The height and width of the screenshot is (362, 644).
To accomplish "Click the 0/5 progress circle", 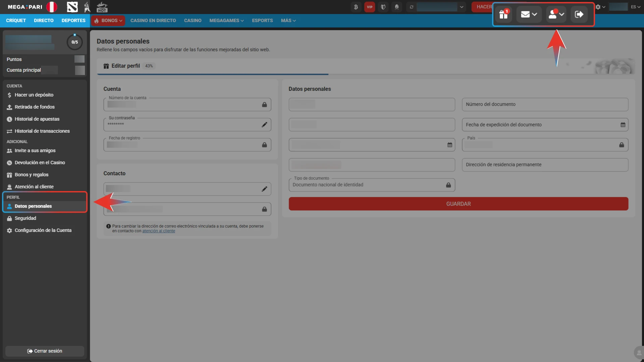I will pyautogui.click(x=74, y=42).
